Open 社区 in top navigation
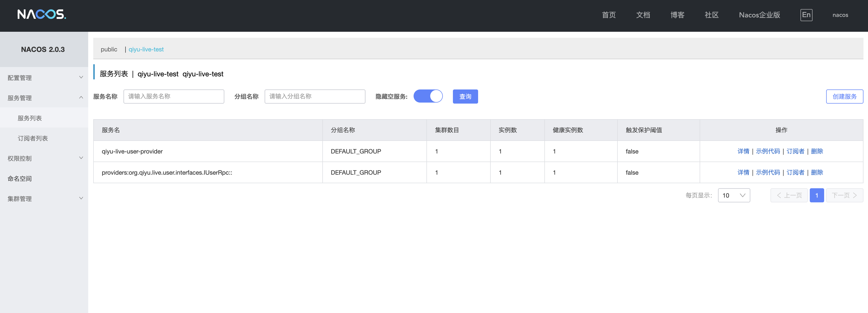 coord(712,15)
